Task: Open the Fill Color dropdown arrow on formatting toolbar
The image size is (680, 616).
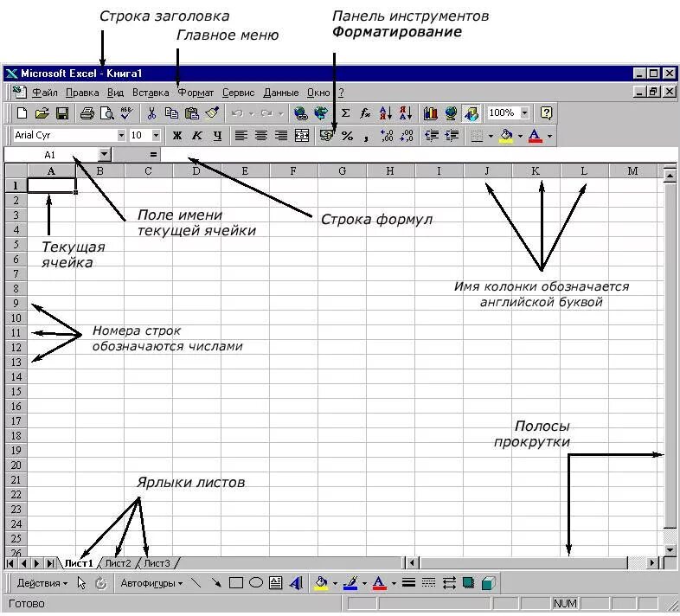Action: point(520,136)
